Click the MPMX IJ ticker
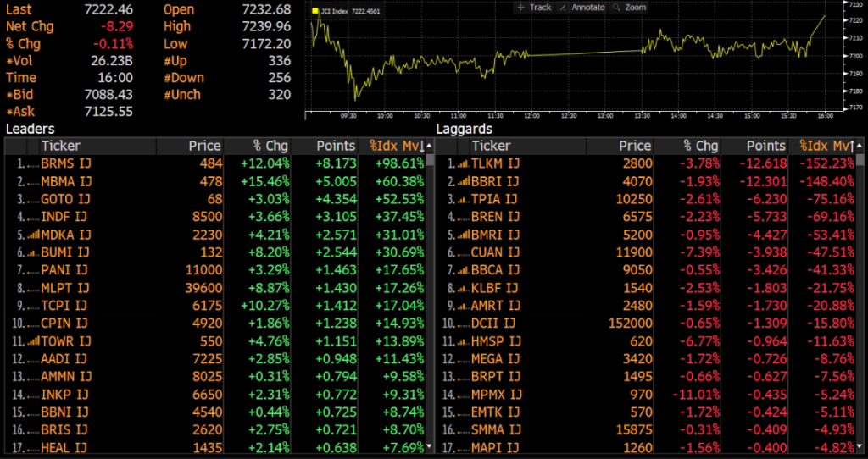The height and width of the screenshot is (459, 868). 497,395
